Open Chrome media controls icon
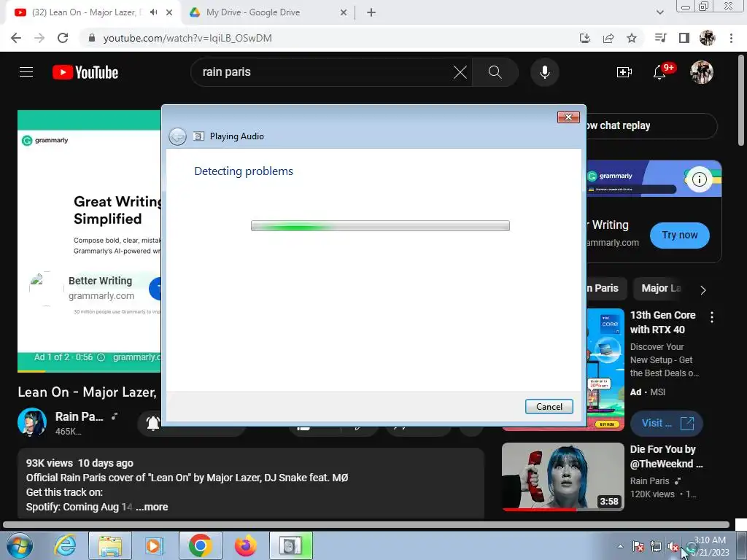747x560 pixels. (660, 38)
